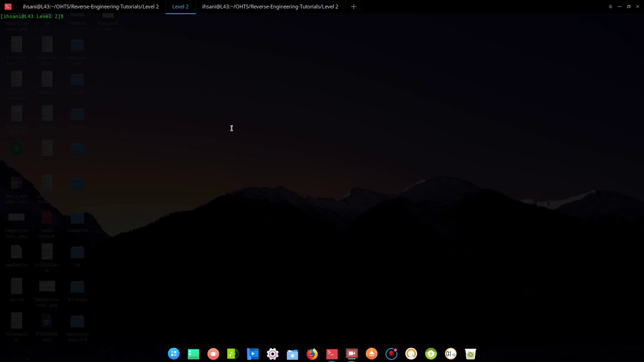644x362 pixels.
Task: Select the active 'Level 2' terminal tab
Action: tap(180, 7)
